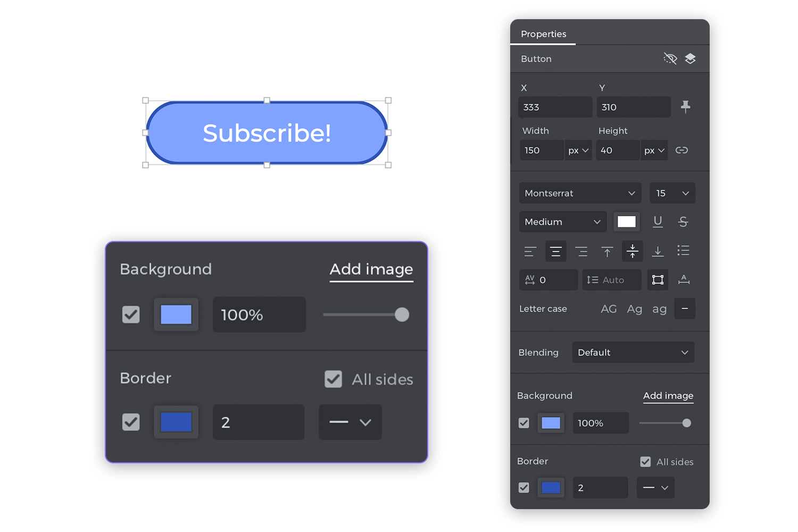Click the Subscribe! button on canvas

tap(267, 133)
